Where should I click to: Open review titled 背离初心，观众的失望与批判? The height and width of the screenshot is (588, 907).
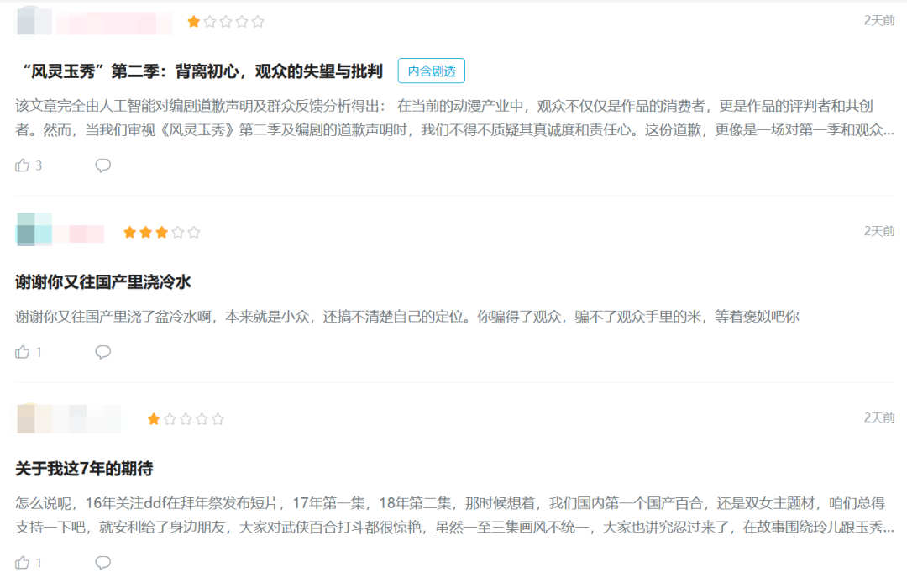tap(199, 71)
